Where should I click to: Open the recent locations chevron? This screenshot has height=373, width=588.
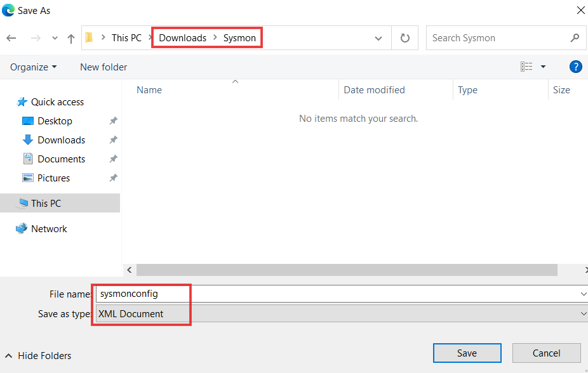click(55, 38)
